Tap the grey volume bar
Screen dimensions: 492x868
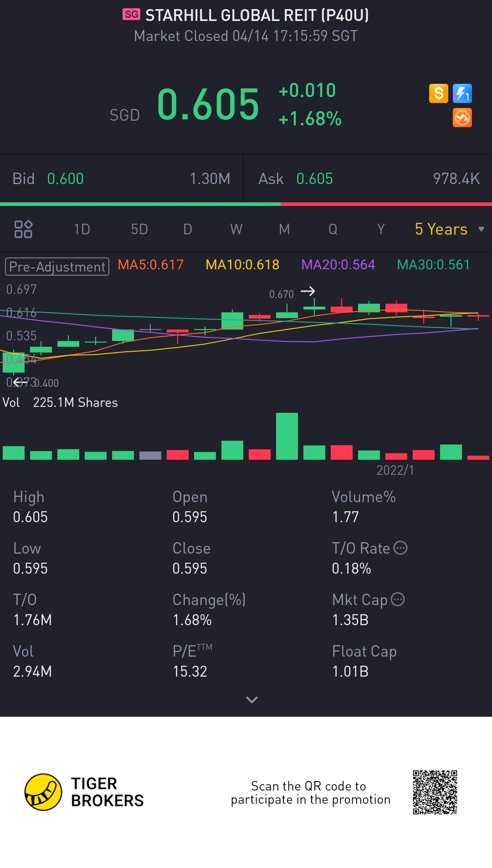click(150, 455)
